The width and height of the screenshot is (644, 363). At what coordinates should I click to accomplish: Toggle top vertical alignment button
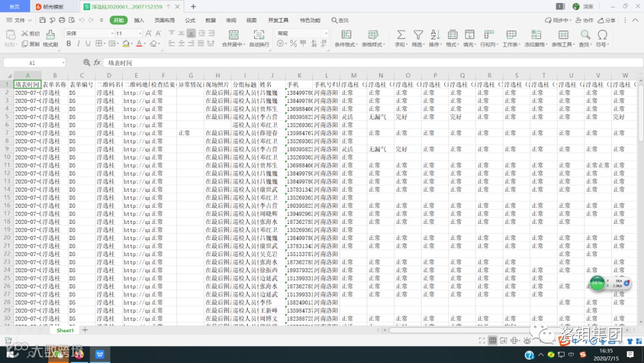[x=172, y=33]
